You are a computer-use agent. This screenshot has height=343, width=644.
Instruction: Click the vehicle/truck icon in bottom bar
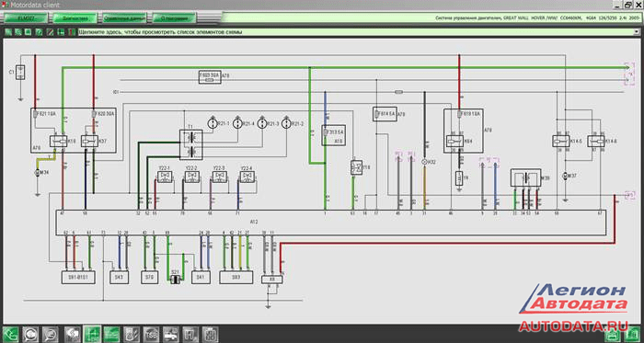pyautogui.click(x=171, y=333)
